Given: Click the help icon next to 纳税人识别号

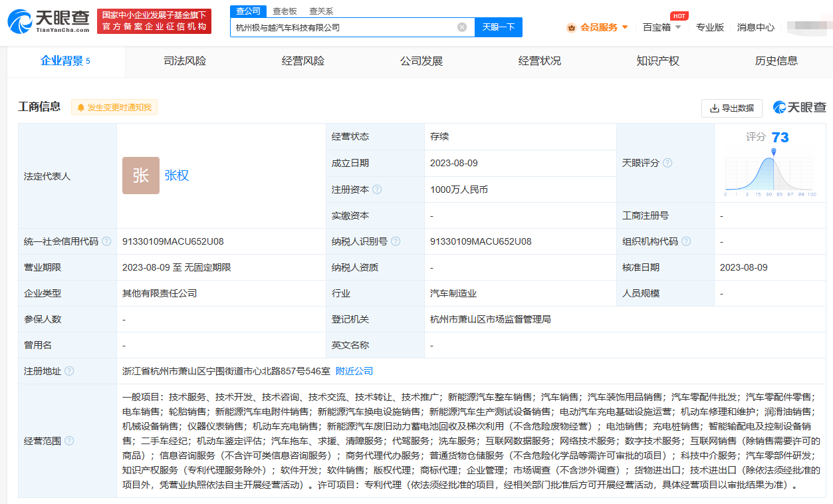Looking at the screenshot, I should coord(396,241).
